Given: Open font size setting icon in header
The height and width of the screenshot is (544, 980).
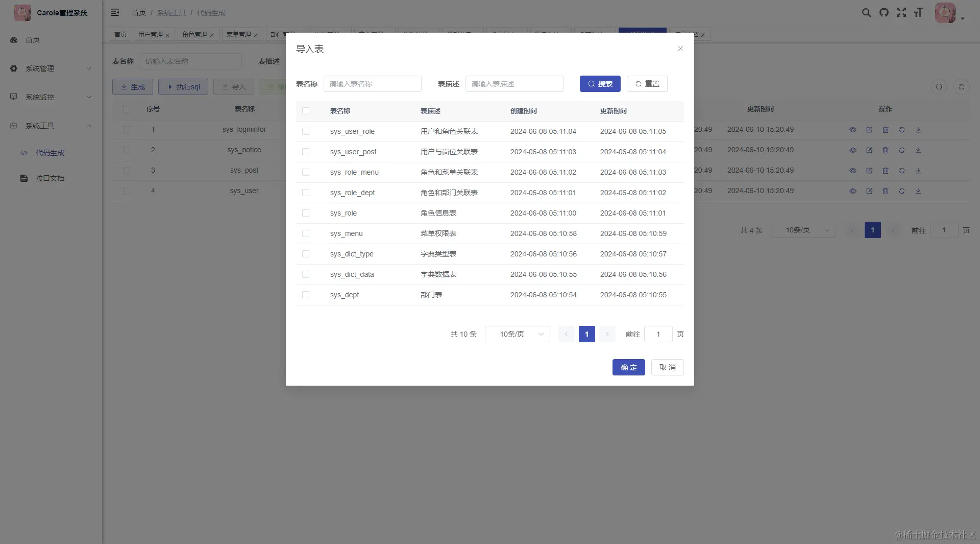Looking at the screenshot, I should [x=919, y=13].
